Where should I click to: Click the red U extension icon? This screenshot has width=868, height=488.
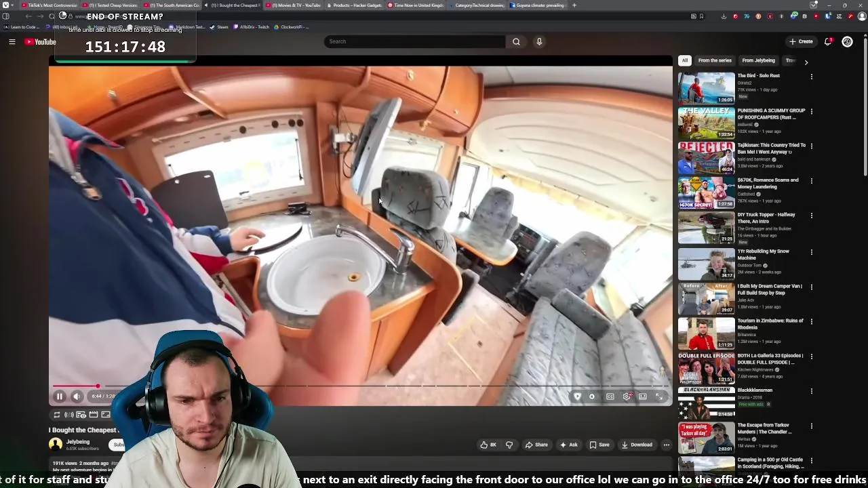click(x=770, y=16)
